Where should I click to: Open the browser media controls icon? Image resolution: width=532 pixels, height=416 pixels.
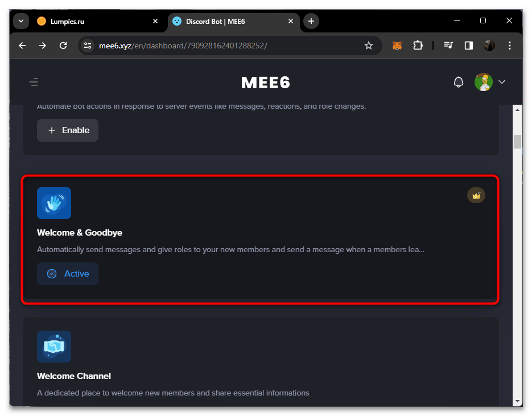pyautogui.click(x=448, y=46)
